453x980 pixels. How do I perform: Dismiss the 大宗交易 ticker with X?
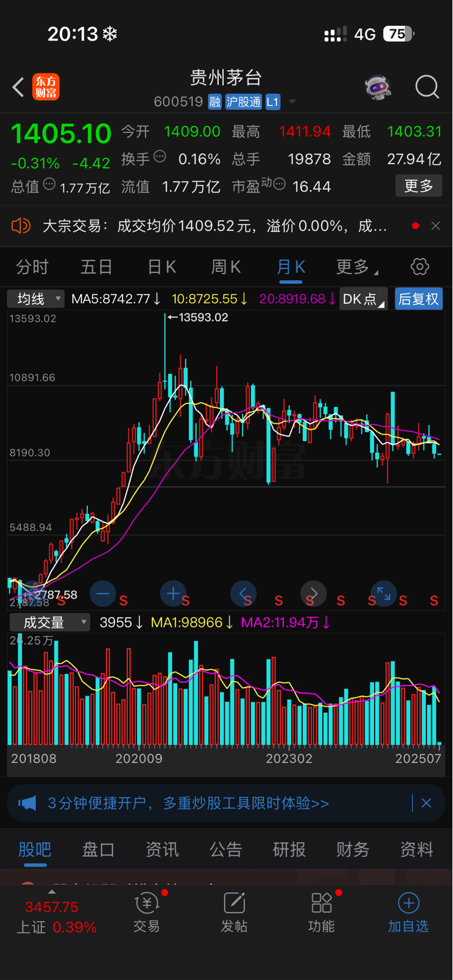pyautogui.click(x=435, y=226)
